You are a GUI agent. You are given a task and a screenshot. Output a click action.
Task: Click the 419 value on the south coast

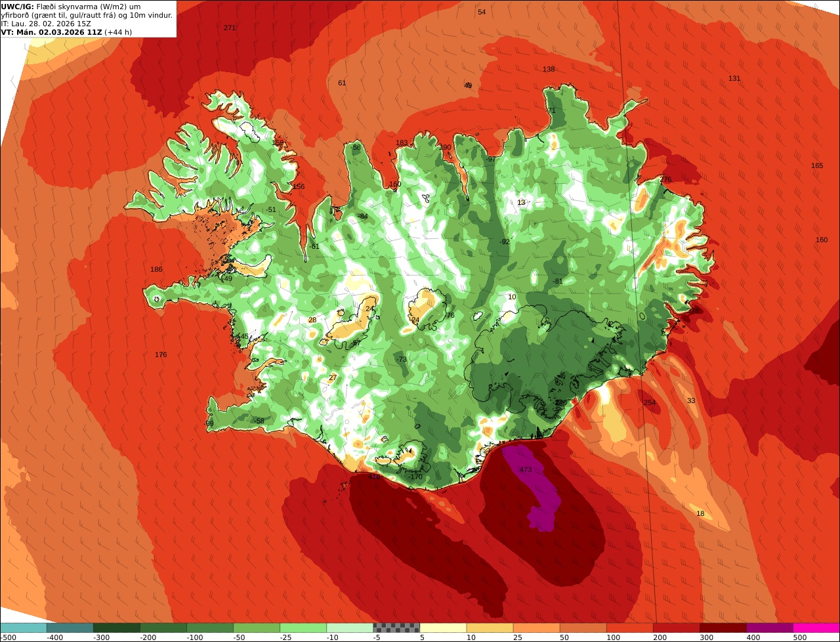pos(374,477)
